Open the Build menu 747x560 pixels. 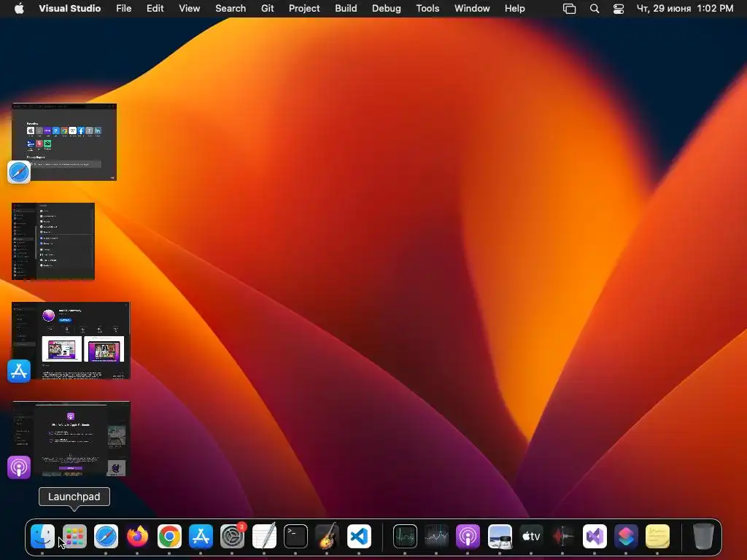346,9
